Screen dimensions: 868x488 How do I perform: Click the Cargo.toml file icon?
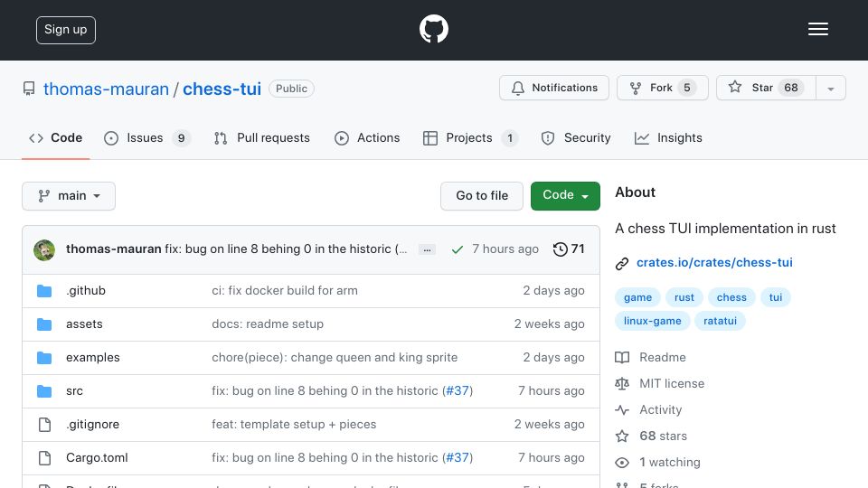pyautogui.click(x=44, y=458)
